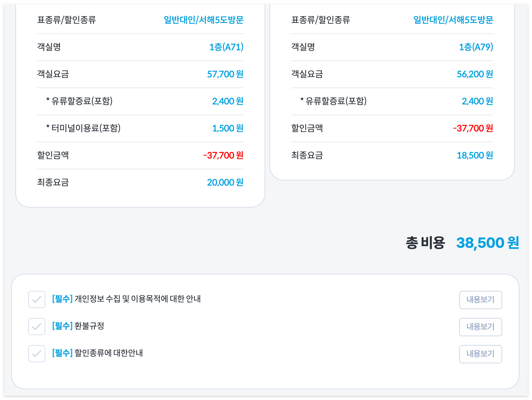Open 내용보기 for the privacy policy notice
The image size is (532, 400).
pyautogui.click(x=481, y=300)
